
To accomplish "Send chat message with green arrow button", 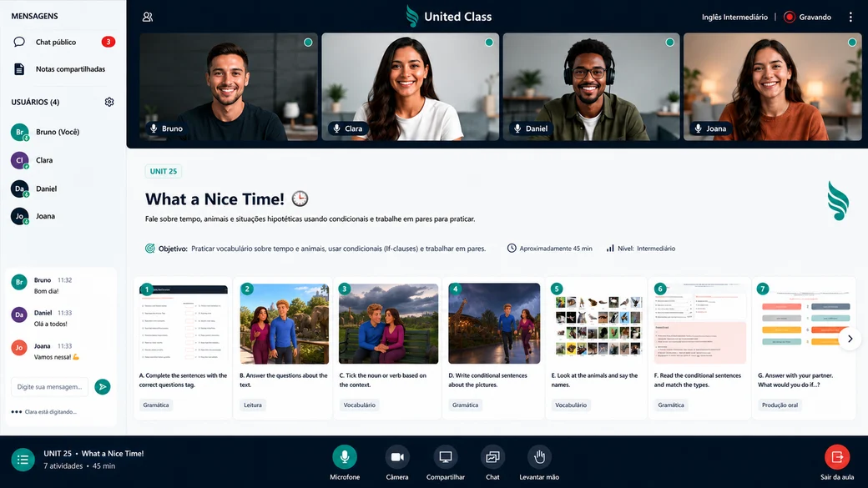I will click(103, 387).
